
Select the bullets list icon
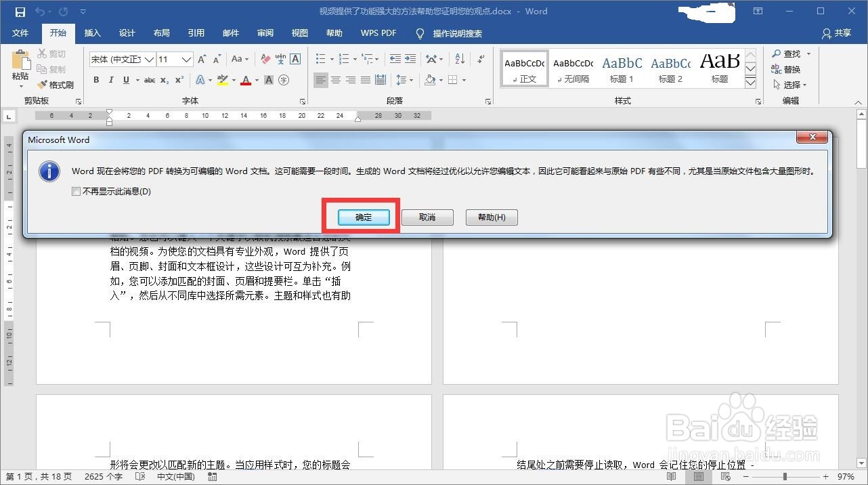click(321, 58)
